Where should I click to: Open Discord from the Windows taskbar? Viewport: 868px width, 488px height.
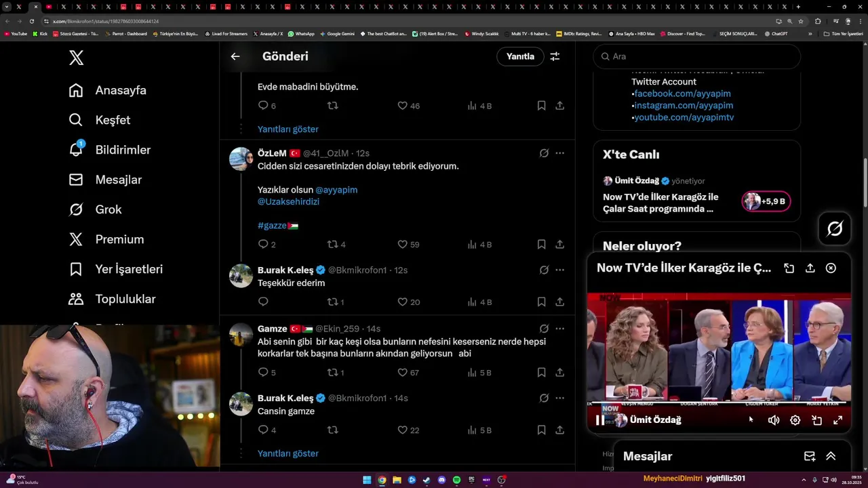tap(441, 480)
